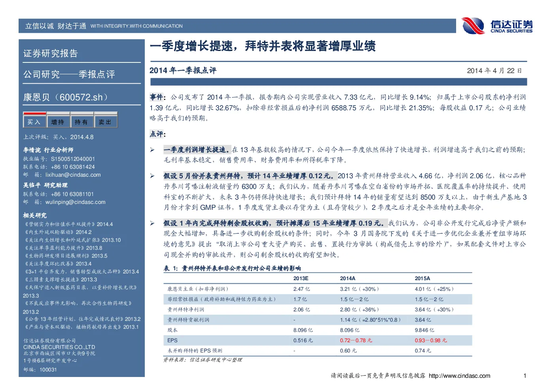Click table column header 2015A
Viewport: 555px width, 392px height.
pyautogui.click(x=422, y=279)
